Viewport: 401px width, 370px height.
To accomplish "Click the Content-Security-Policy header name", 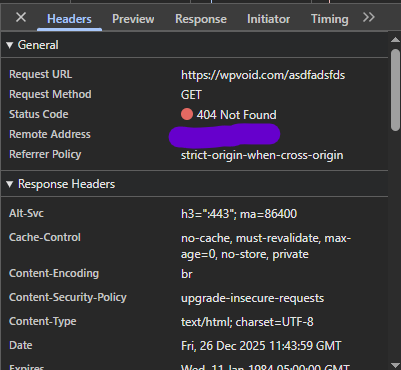I will click(x=68, y=297).
